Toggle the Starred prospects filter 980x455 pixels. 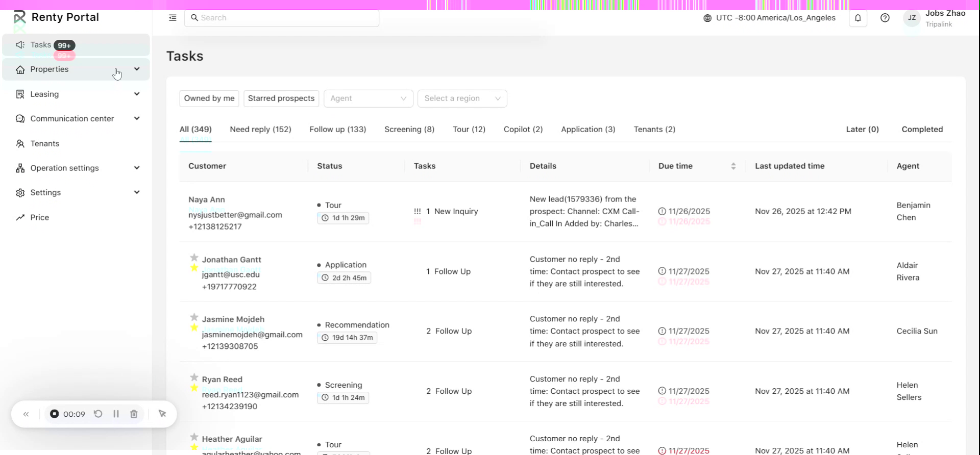(281, 98)
